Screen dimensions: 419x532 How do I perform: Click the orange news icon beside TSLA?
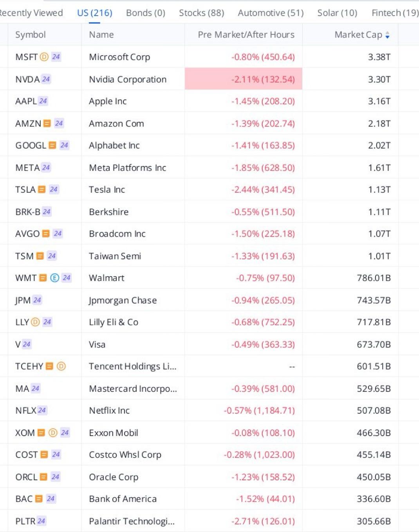(42, 190)
